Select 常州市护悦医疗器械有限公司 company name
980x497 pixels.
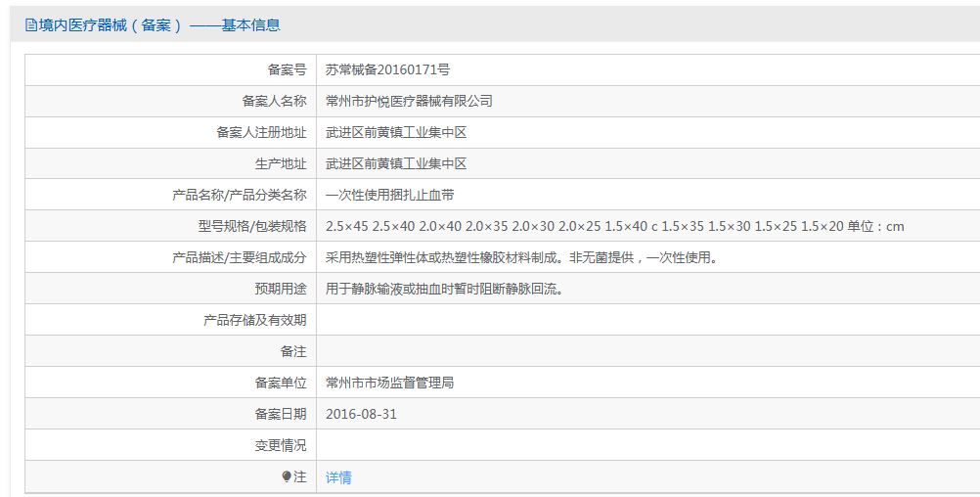pyautogui.click(x=410, y=102)
